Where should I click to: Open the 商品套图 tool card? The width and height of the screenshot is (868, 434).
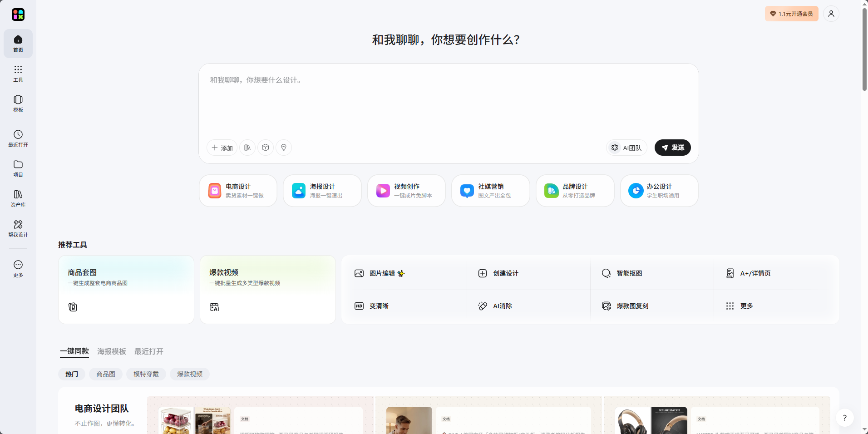point(126,290)
